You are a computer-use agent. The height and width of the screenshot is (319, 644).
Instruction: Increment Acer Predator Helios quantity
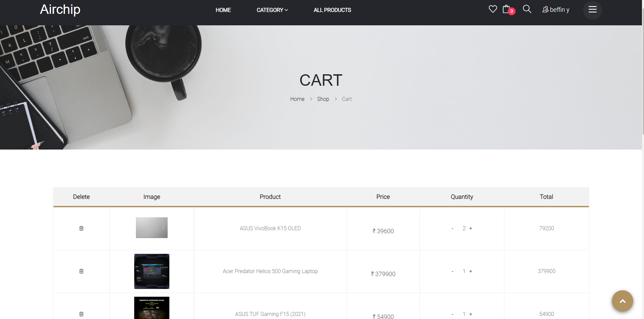pos(471,271)
